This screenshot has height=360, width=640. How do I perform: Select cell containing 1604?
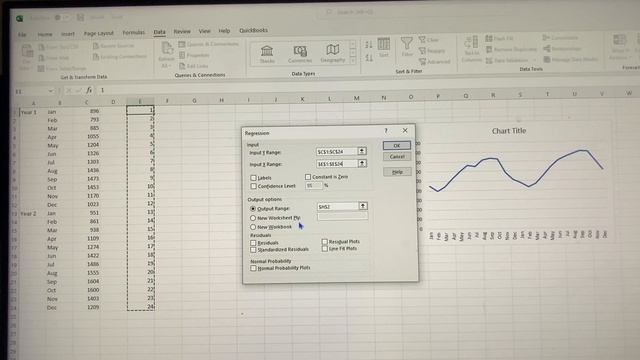[87, 281]
